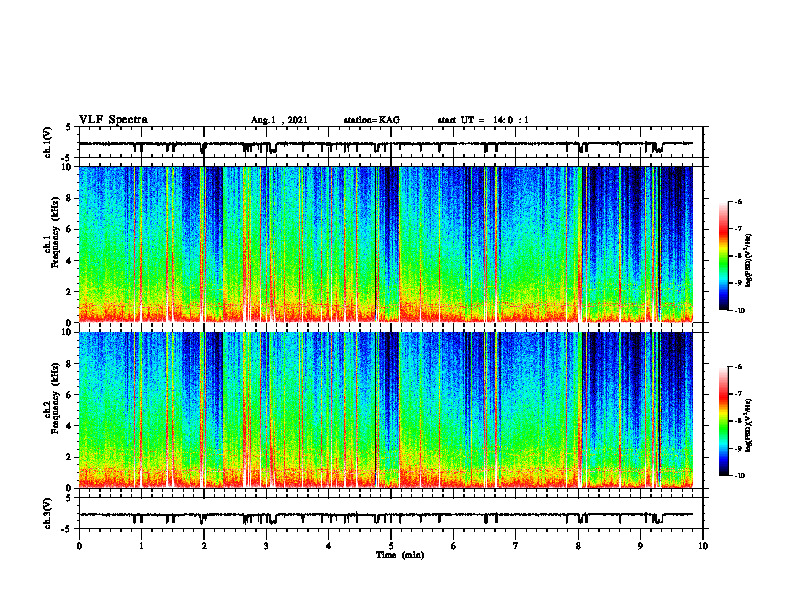Click the upper colorbar log(PSD) label
This screenshot has height=612, width=792.
(748, 261)
